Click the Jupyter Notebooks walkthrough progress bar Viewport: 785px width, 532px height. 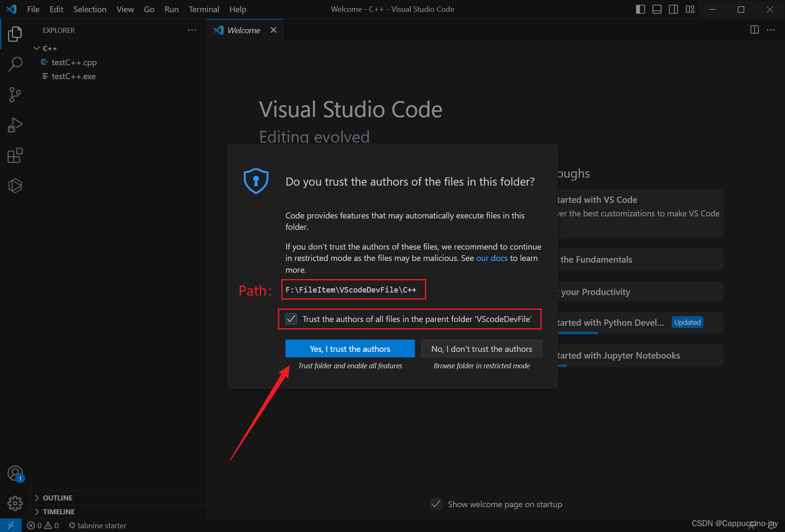click(562, 366)
